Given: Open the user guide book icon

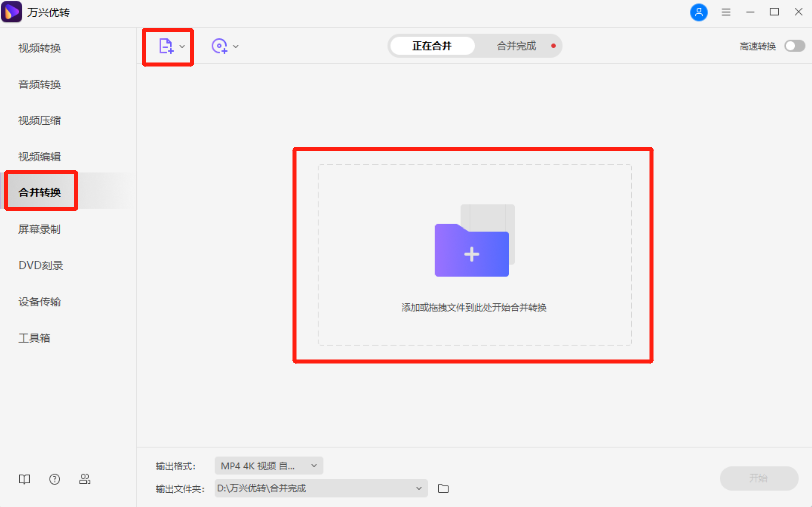Looking at the screenshot, I should [x=24, y=479].
